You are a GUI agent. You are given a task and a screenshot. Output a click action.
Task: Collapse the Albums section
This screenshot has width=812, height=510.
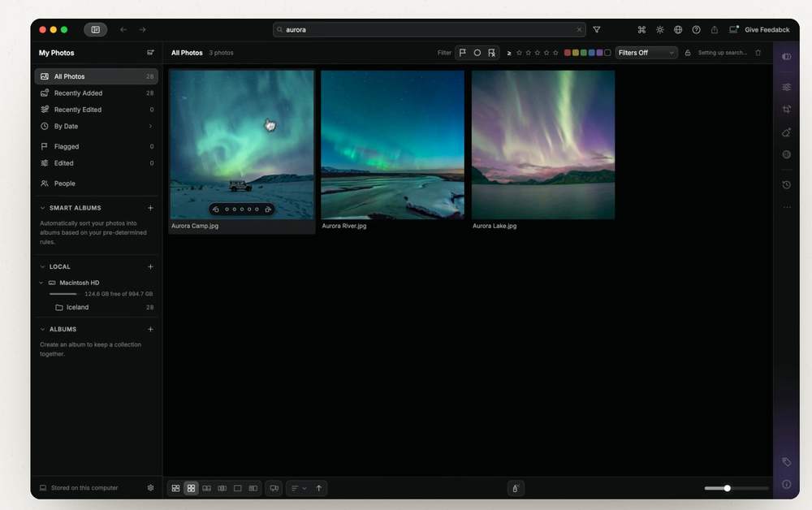tap(42, 329)
